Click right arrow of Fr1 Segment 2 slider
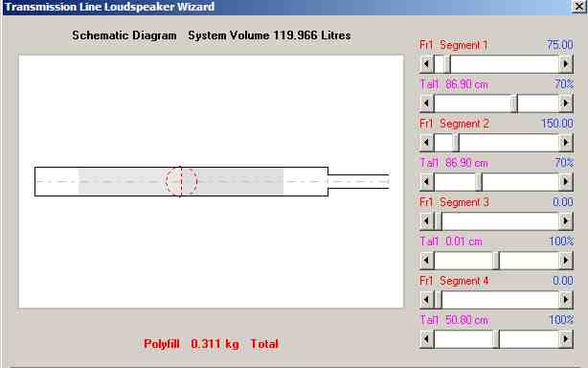Image resolution: width=588 pixels, height=368 pixels. 566,143
